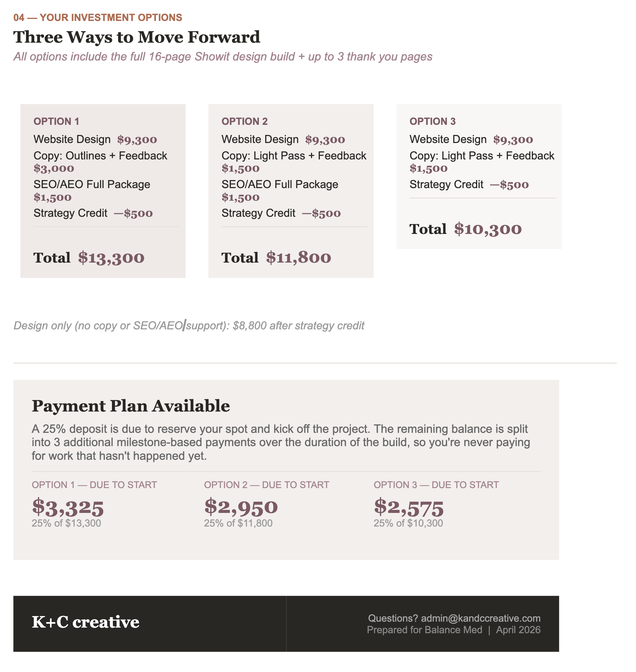
Task: Click the Option 2 total of $11,800
Action: pos(298,258)
